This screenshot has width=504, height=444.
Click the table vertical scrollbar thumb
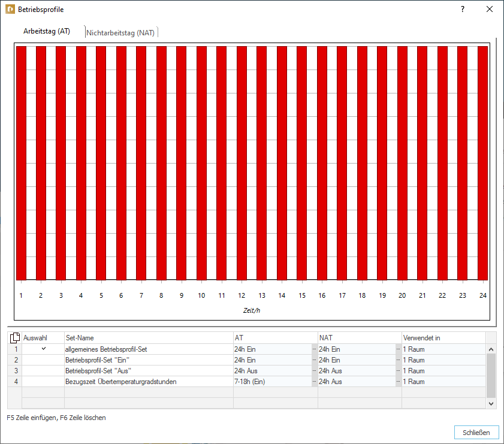(x=491, y=376)
